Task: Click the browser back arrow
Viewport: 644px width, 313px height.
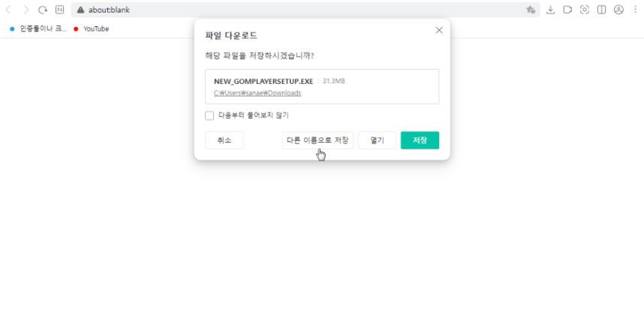Action: point(8,10)
